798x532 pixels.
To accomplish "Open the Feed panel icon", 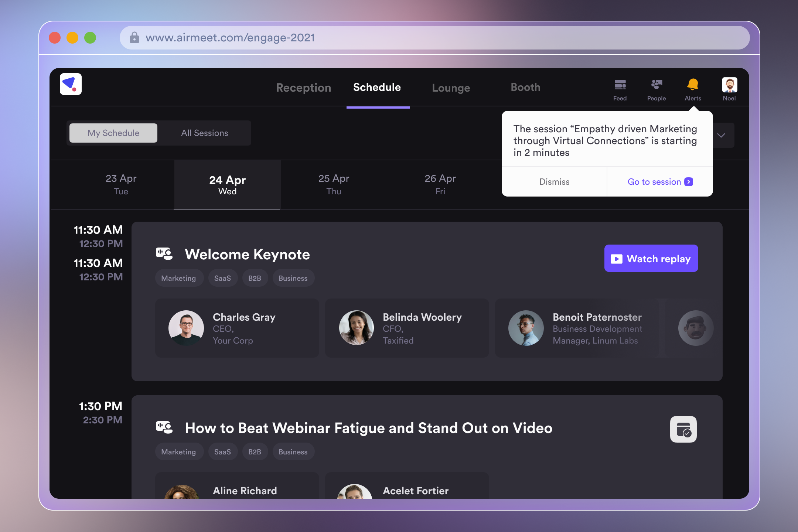I will pyautogui.click(x=620, y=85).
